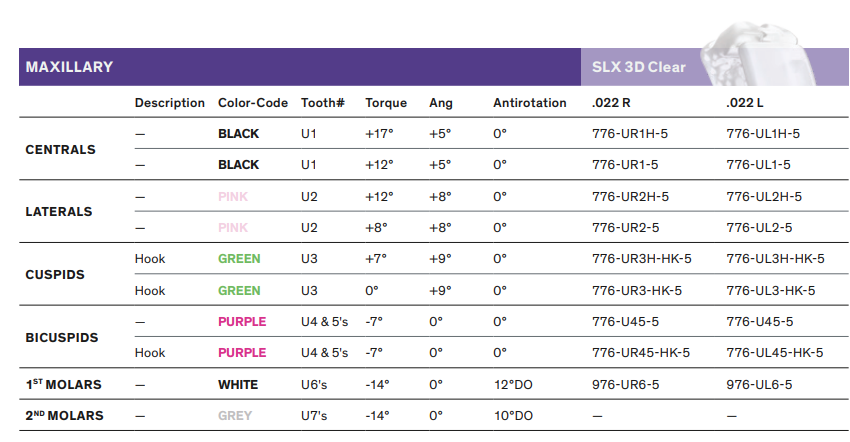Select the SLX 3D Clear heading

click(639, 67)
